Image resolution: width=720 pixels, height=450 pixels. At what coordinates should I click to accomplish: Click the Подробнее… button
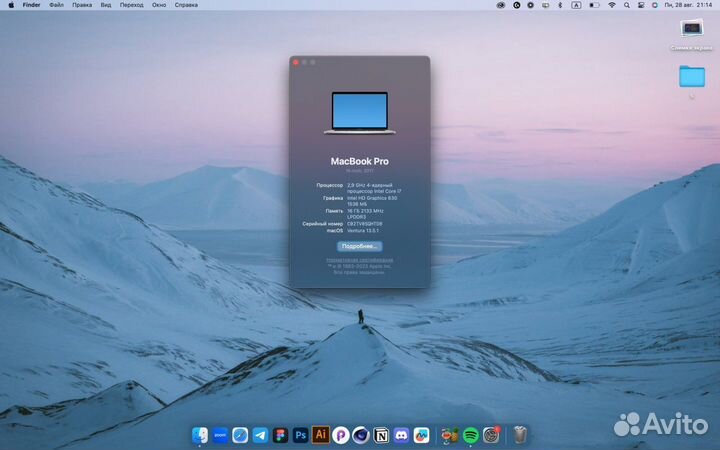tap(360, 247)
